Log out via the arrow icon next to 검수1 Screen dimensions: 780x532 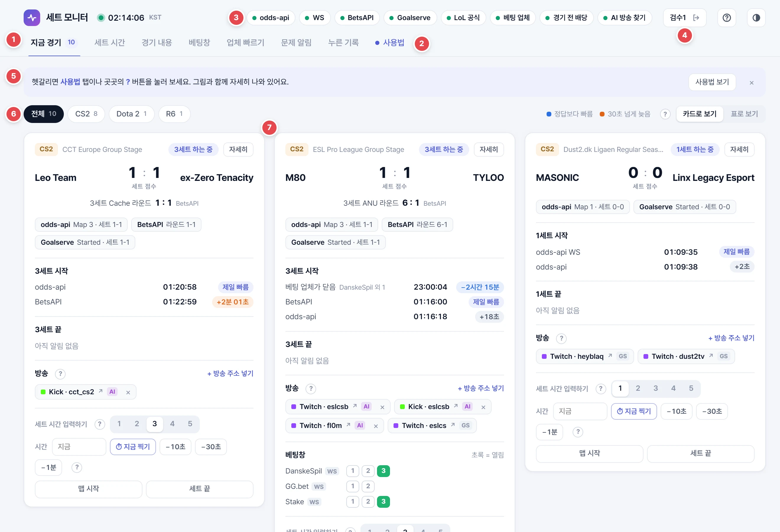[696, 17]
